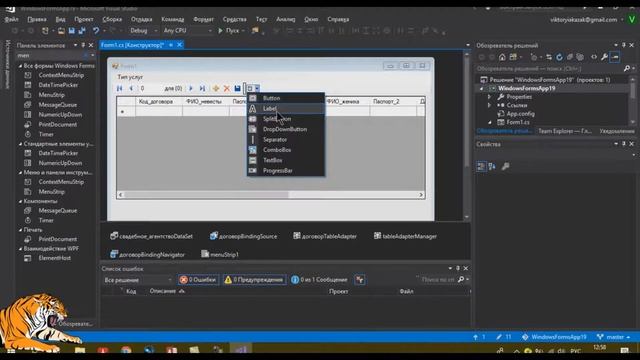The height and width of the screenshot is (360, 640).
Task: Select договорBindingSource component in tray
Action: point(243,236)
